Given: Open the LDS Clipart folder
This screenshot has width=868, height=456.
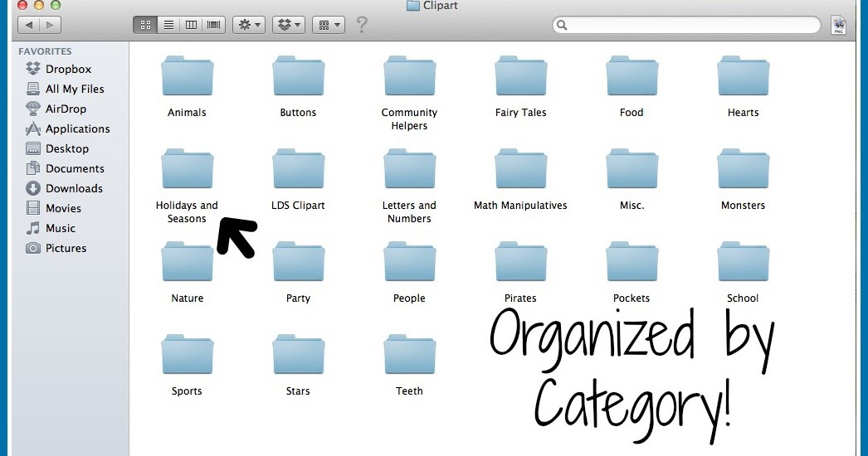Looking at the screenshot, I should coord(299,169).
